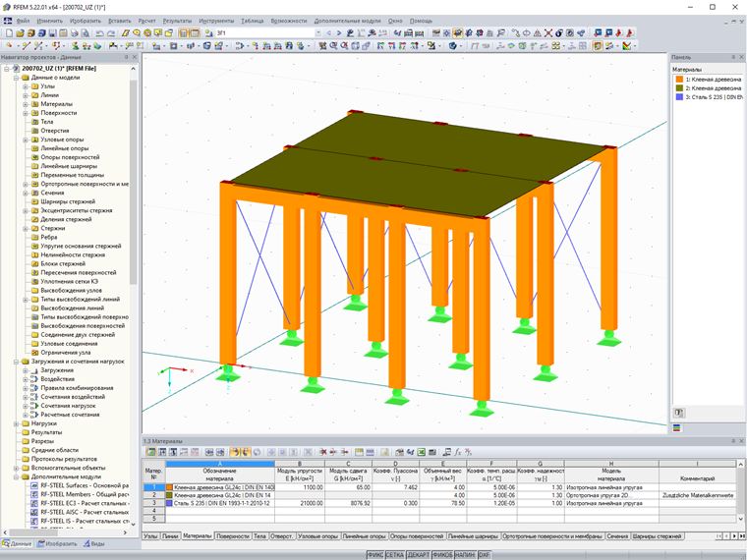This screenshot has height=560, width=747.
Task: Expand the Сечения tree node
Action: click(26, 193)
